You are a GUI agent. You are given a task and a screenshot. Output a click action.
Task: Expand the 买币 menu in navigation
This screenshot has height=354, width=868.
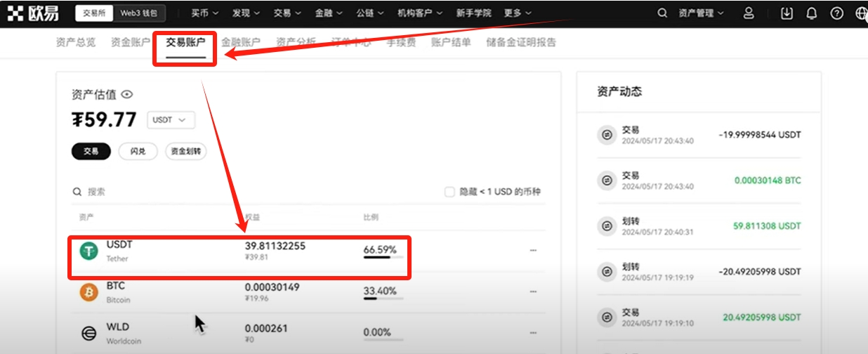204,13
